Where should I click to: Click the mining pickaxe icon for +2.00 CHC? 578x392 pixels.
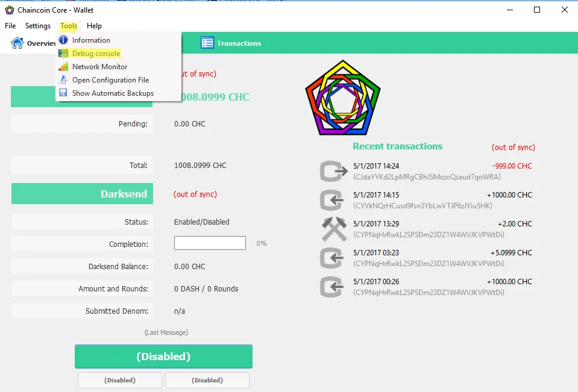point(335,229)
